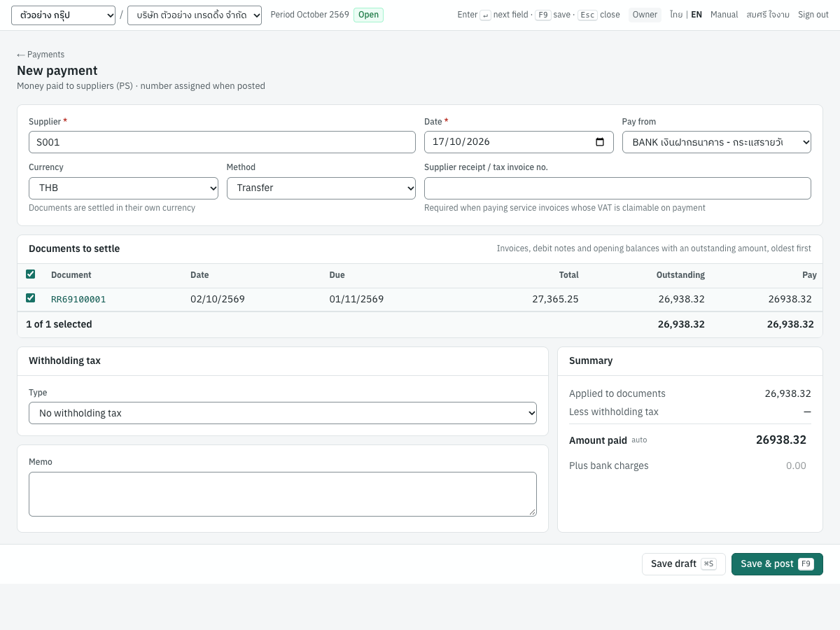Viewport: 840px width, 630px height.
Task: Click the Esc key hint in header
Action: (587, 15)
